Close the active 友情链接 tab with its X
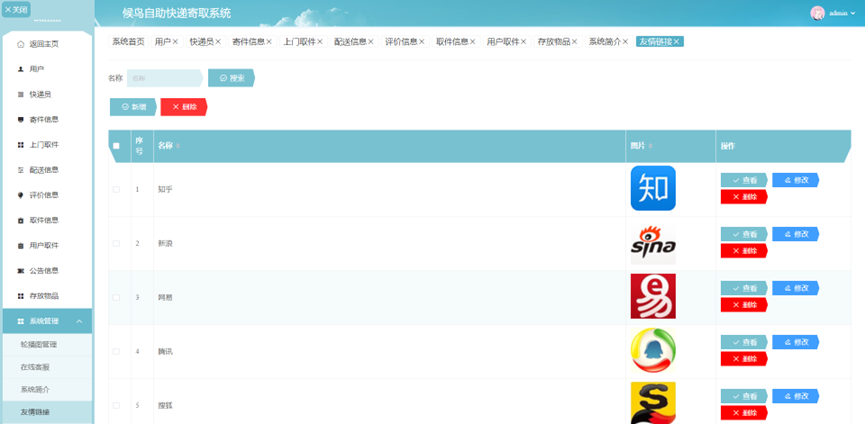Viewport: 865px width, 424px height. point(676,41)
